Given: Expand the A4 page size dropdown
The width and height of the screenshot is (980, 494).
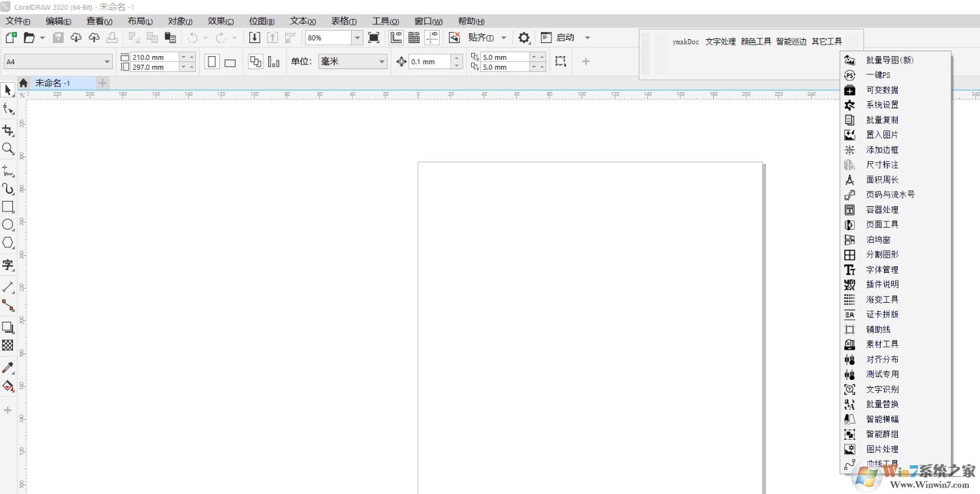Looking at the screenshot, I should [108, 62].
